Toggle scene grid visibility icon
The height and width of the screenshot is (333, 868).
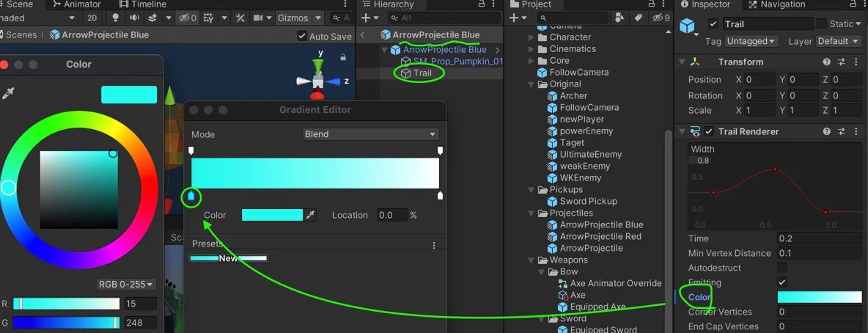[209, 18]
